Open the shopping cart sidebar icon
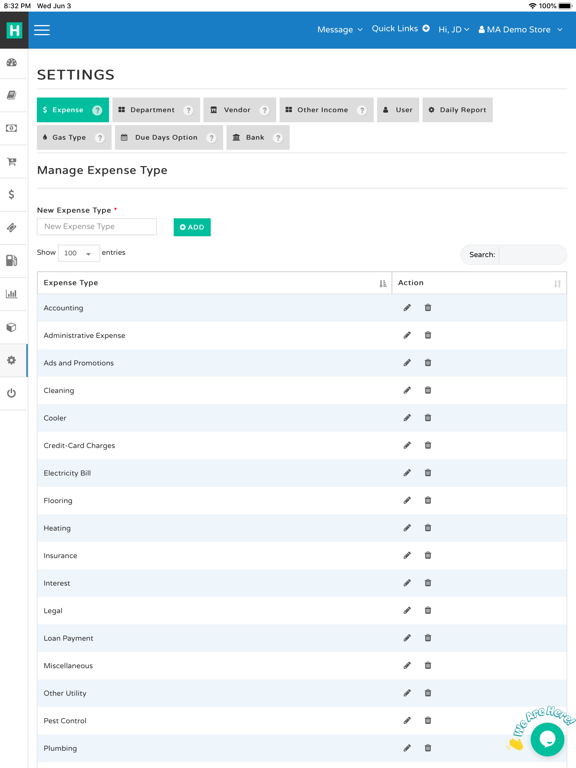The width and height of the screenshot is (576, 768). click(x=11, y=161)
